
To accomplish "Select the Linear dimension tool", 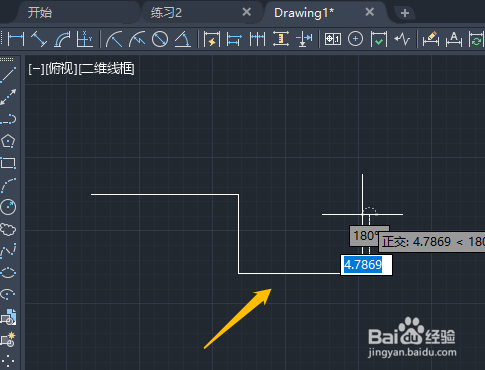I will (x=16, y=39).
